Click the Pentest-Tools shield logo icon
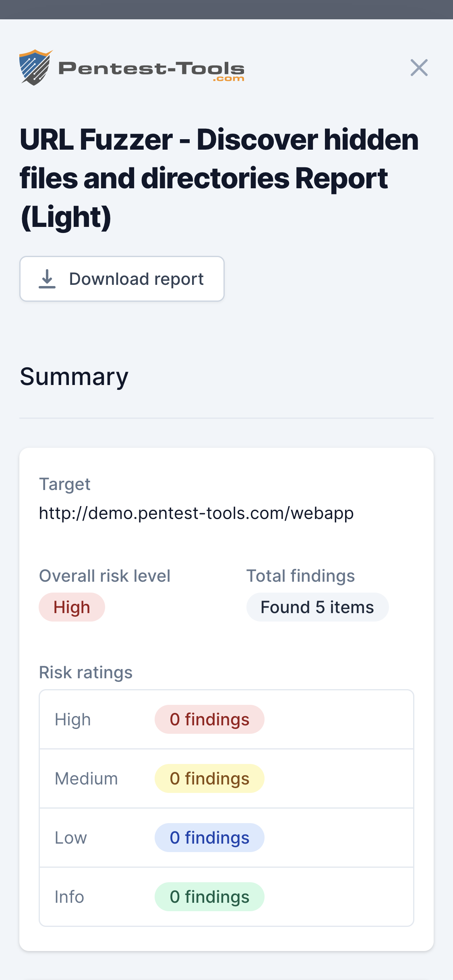The width and height of the screenshot is (453, 980). click(x=35, y=68)
